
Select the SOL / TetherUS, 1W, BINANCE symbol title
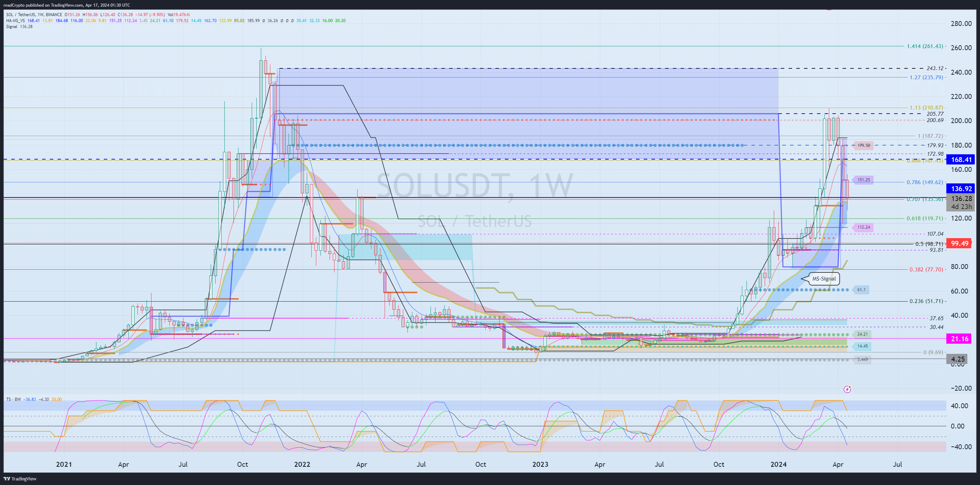(x=34, y=15)
